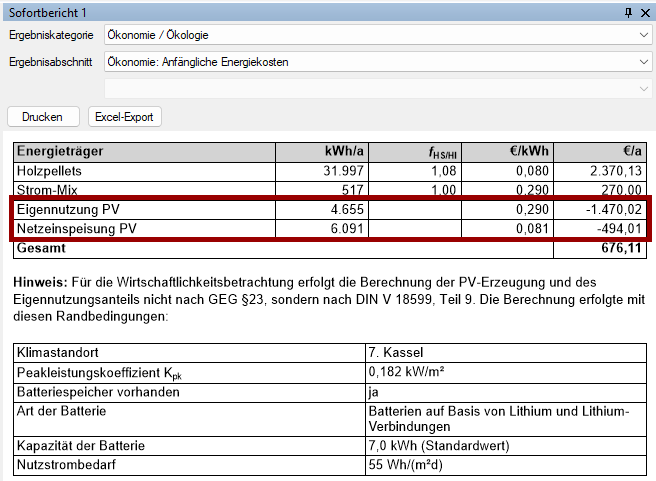Viewport: 656px width, 481px height.
Task: Select the Eigennutzung PV row label
Action: coord(69,210)
